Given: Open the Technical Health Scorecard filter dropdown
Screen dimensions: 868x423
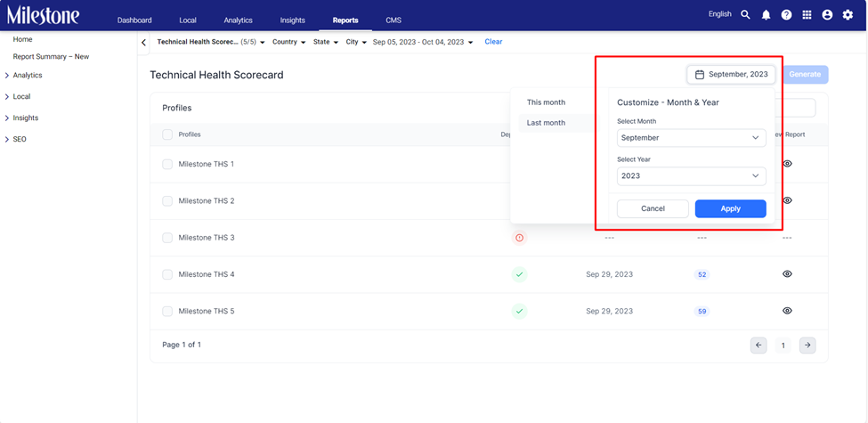Looking at the screenshot, I should (212, 42).
